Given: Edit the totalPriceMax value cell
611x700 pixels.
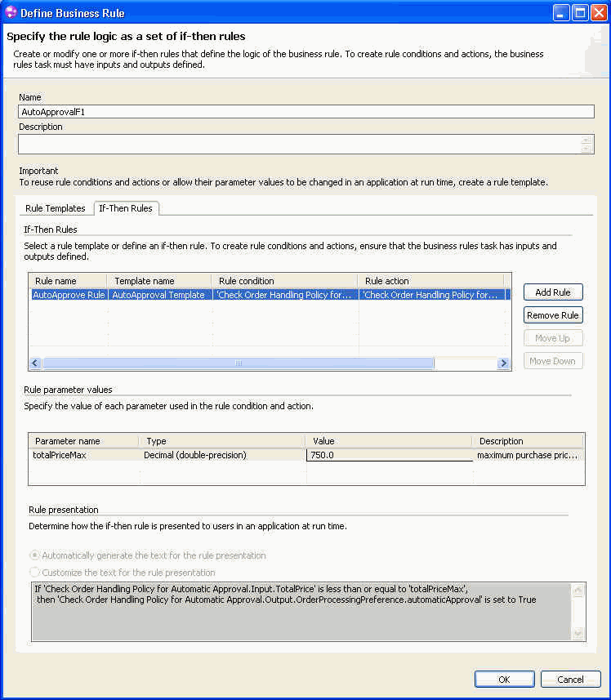Looking at the screenshot, I should point(389,455).
